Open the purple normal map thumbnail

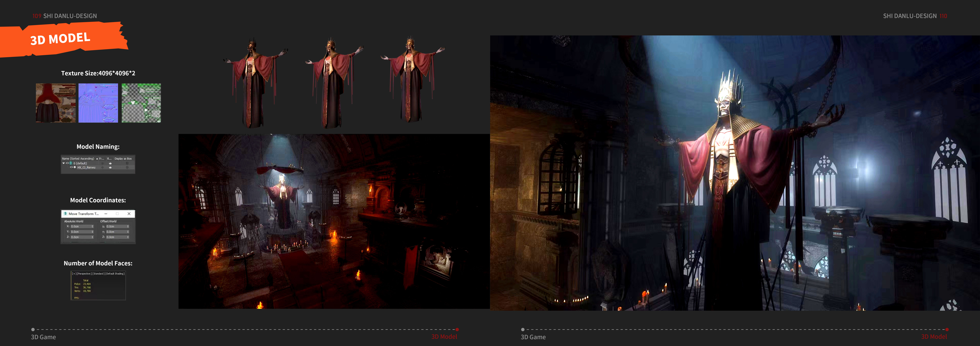[x=98, y=103]
